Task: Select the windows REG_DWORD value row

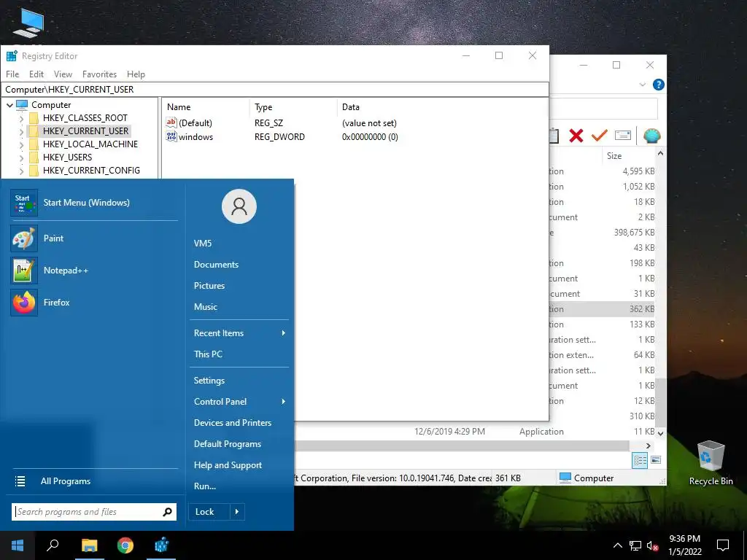Action: (282, 136)
